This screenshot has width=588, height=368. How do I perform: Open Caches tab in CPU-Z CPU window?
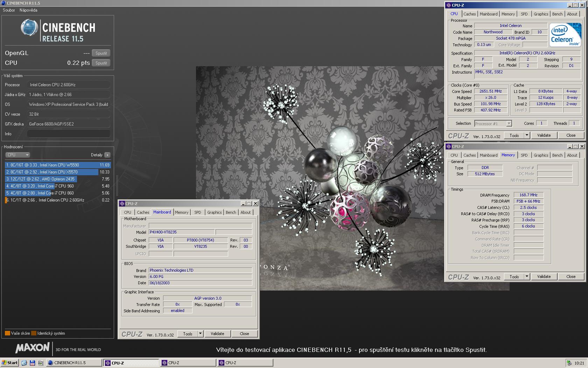click(469, 14)
